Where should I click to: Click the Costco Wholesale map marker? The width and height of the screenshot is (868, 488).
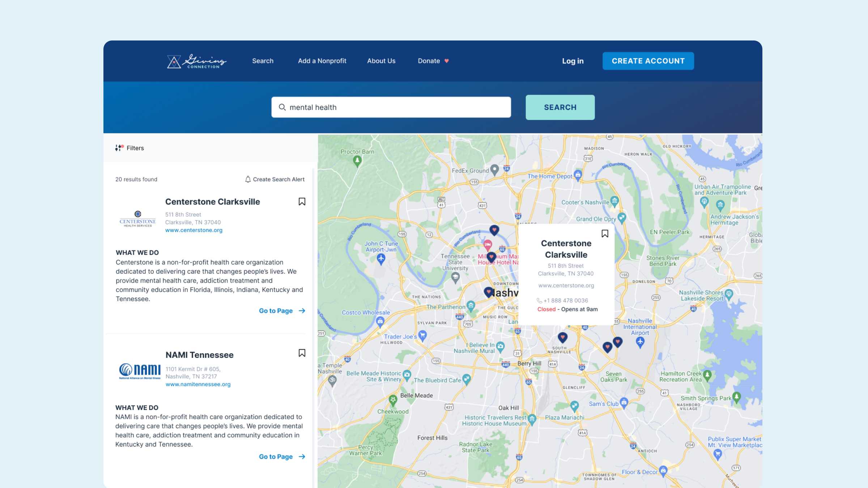click(380, 321)
